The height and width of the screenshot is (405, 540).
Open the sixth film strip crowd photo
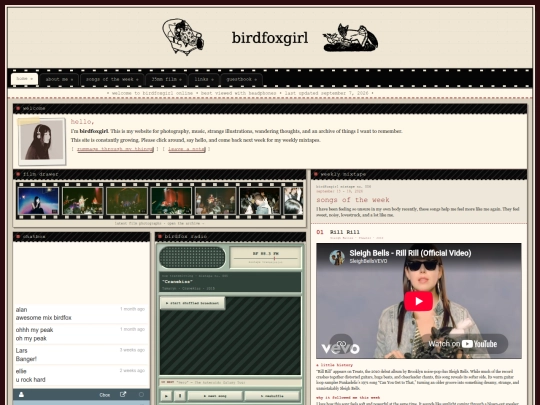(260, 201)
